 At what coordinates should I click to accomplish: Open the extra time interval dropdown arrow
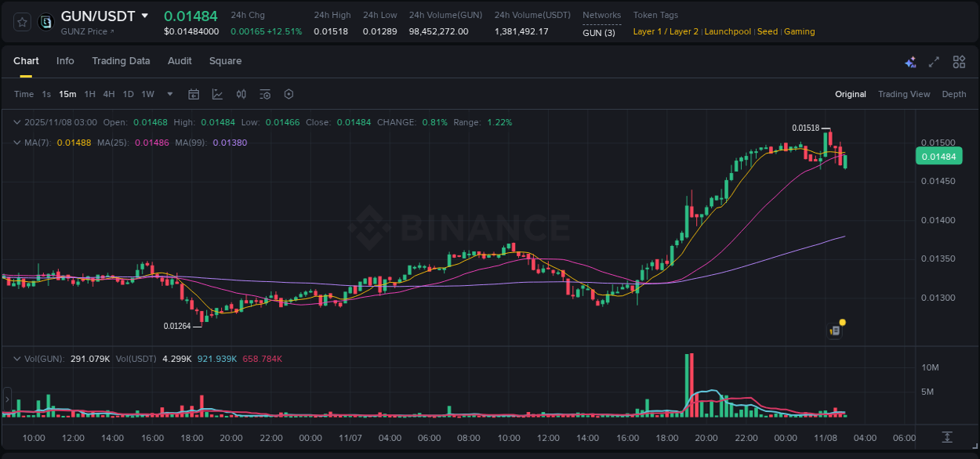169,94
